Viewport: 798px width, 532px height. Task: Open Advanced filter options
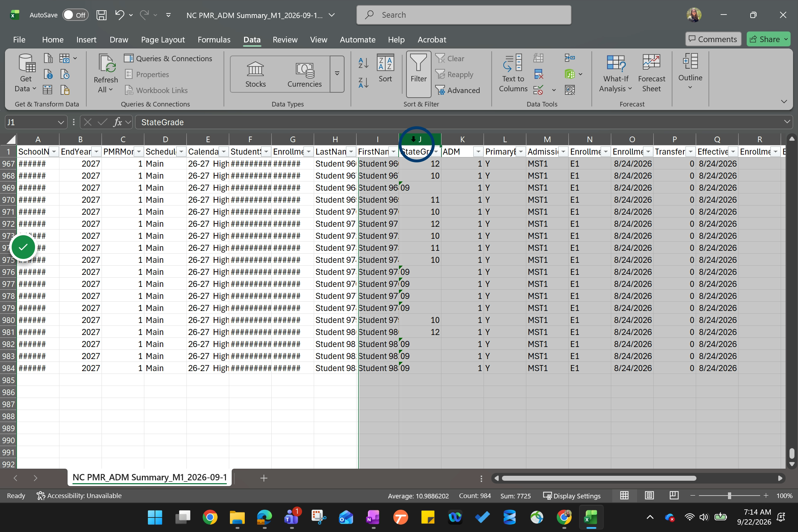pos(457,90)
